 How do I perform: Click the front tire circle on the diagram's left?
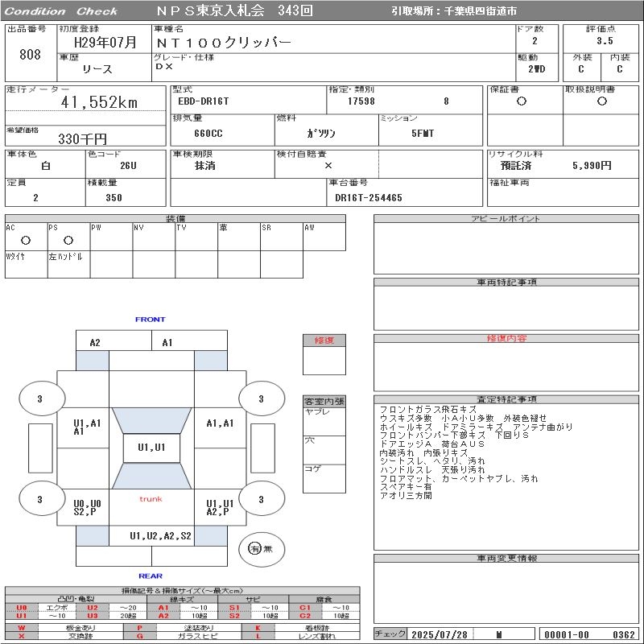[39, 398]
